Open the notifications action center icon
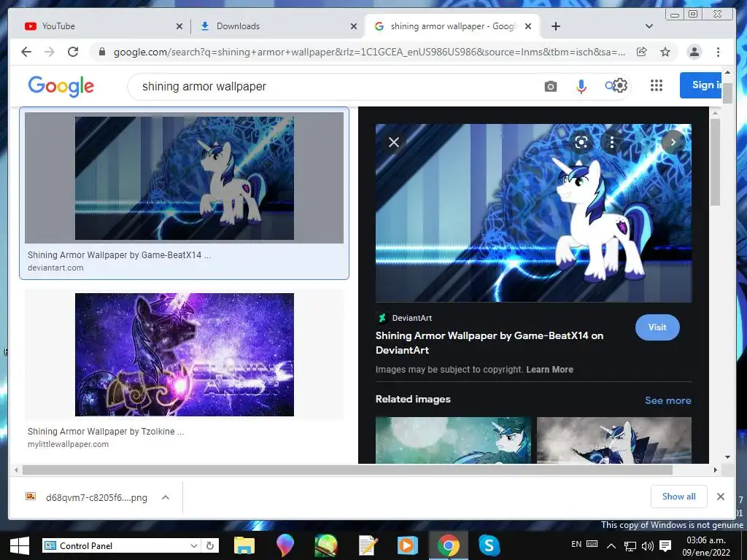747x560 pixels. [665, 546]
